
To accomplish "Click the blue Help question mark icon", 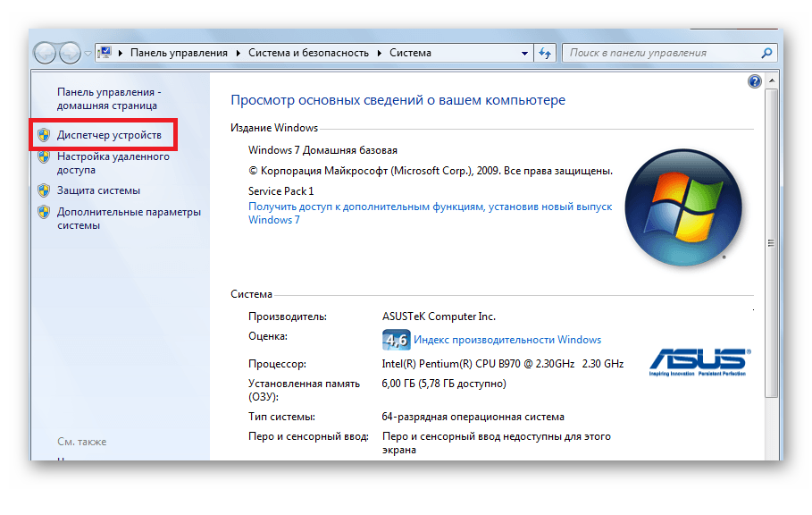I will (x=753, y=81).
